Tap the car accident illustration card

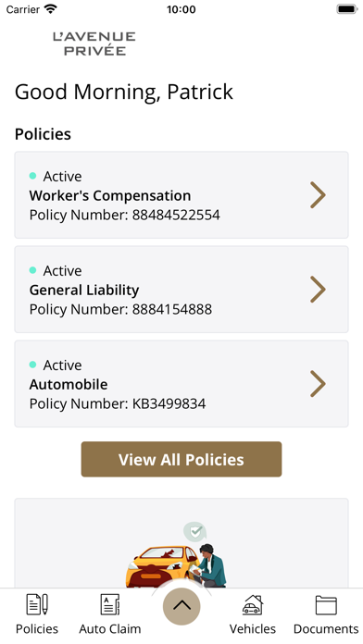pyautogui.click(x=181, y=543)
